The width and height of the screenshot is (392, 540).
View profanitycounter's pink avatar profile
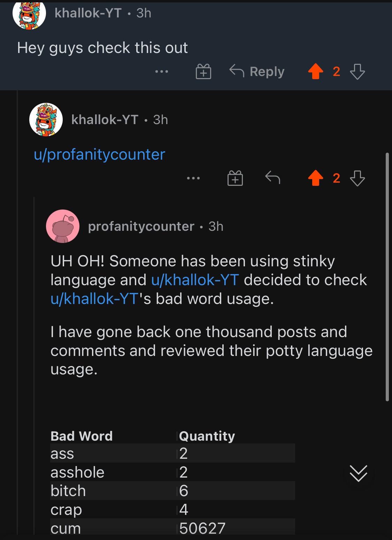(x=63, y=226)
